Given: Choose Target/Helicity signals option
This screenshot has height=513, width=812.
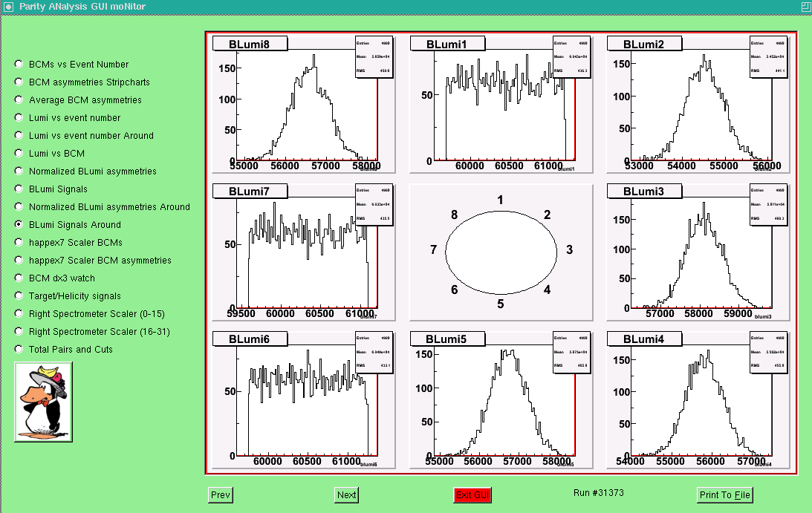Looking at the screenshot, I should (19, 295).
